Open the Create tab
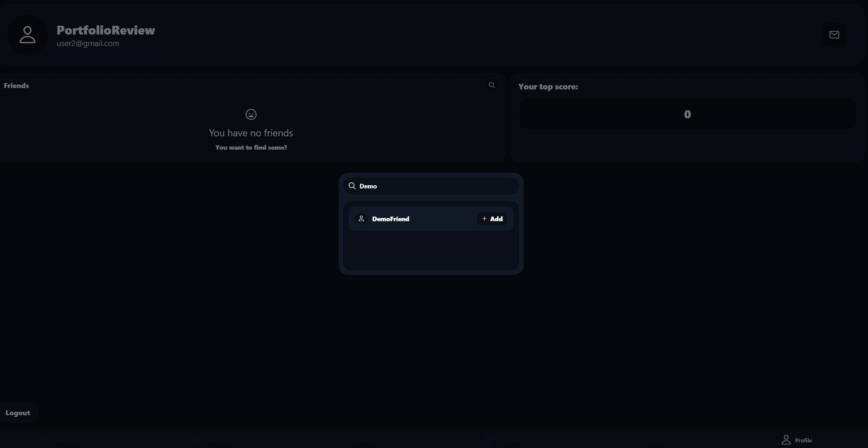This screenshot has height=448, width=868. (650, 440)
